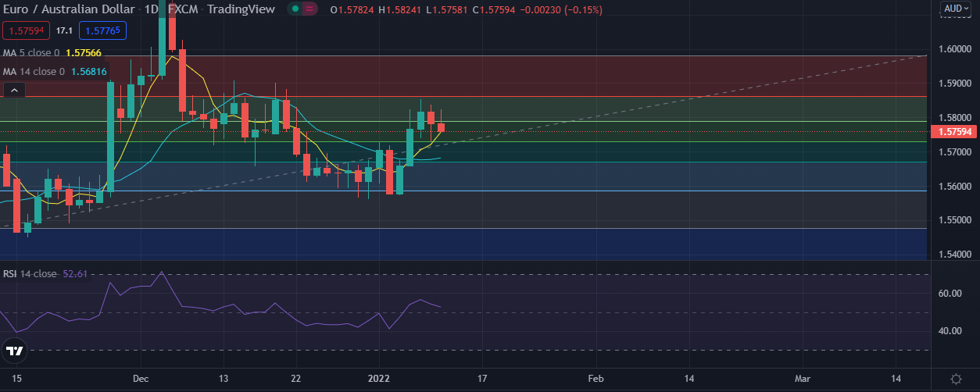980x392 pixels.
Task: Click the 1.54000 price axis label
Action: tap(956, 255)
